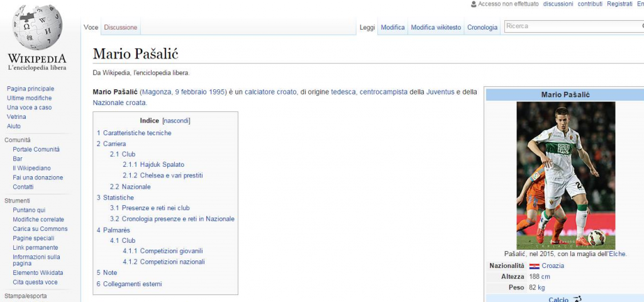Click the Wikipedia globe logo
This screenshot has width=644, height=302.
coord(37,26)
